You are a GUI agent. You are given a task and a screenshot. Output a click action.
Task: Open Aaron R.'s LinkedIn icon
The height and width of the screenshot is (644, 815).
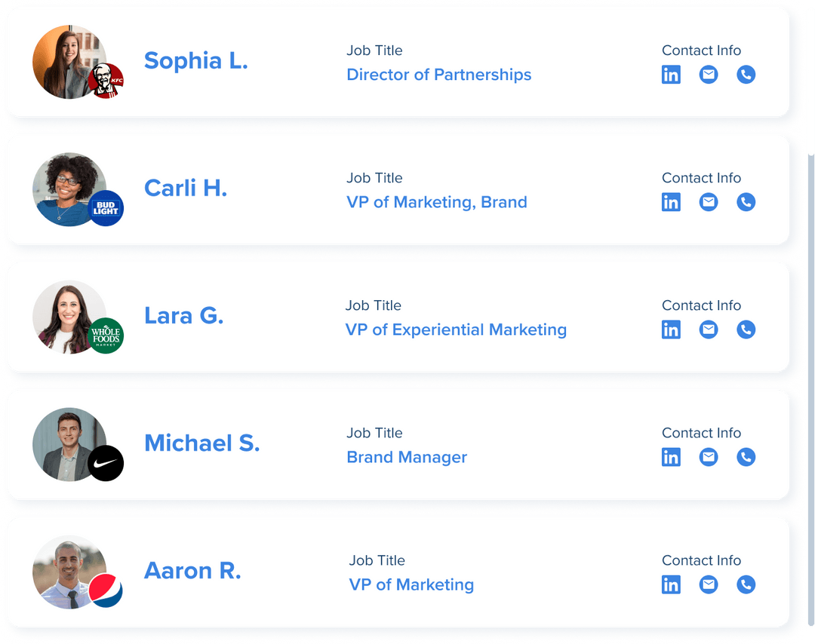[x=671, y=584]
